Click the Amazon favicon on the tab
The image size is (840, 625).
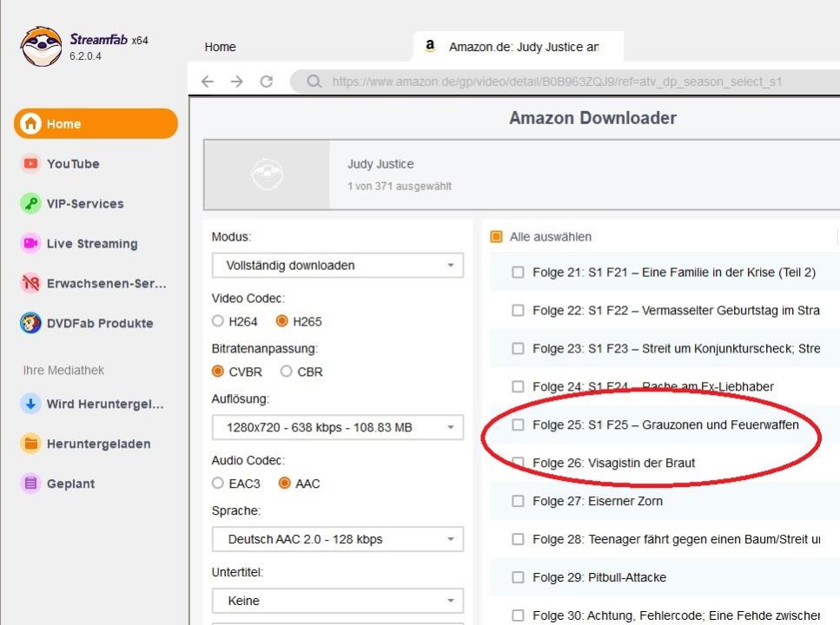430,46
